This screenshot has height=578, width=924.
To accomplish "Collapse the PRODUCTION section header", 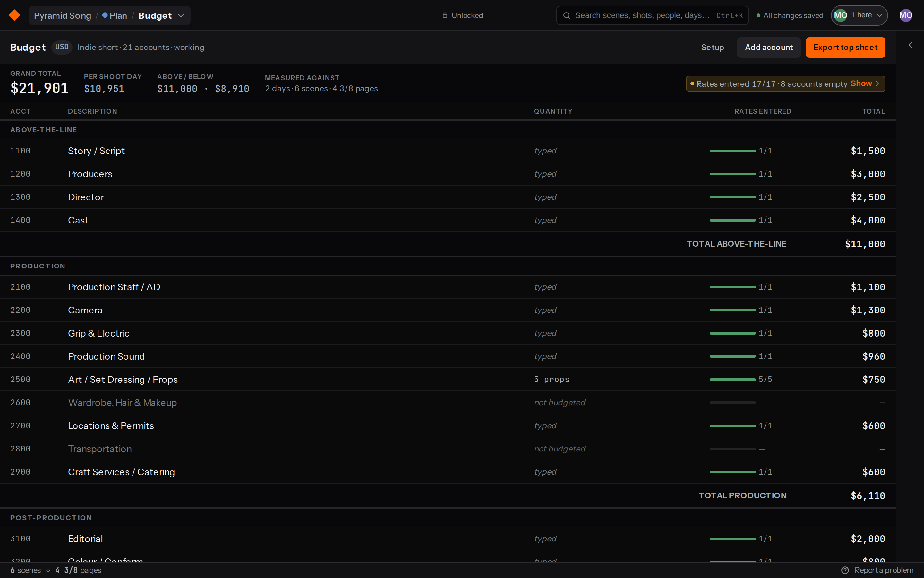I will [x=448, y=266].
